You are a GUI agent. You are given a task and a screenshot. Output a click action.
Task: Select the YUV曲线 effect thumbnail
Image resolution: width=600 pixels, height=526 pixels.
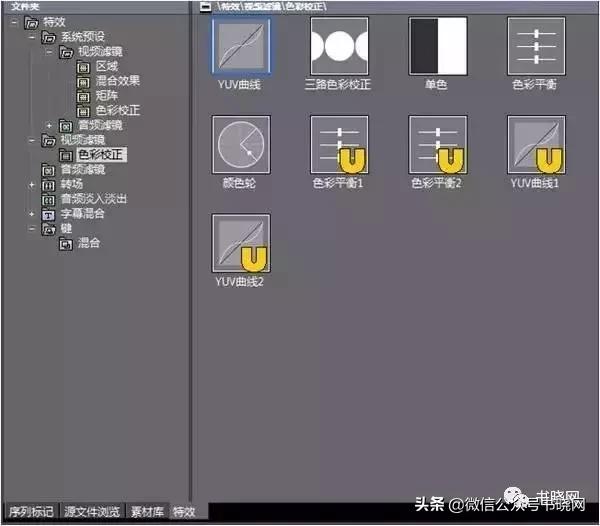241,46
